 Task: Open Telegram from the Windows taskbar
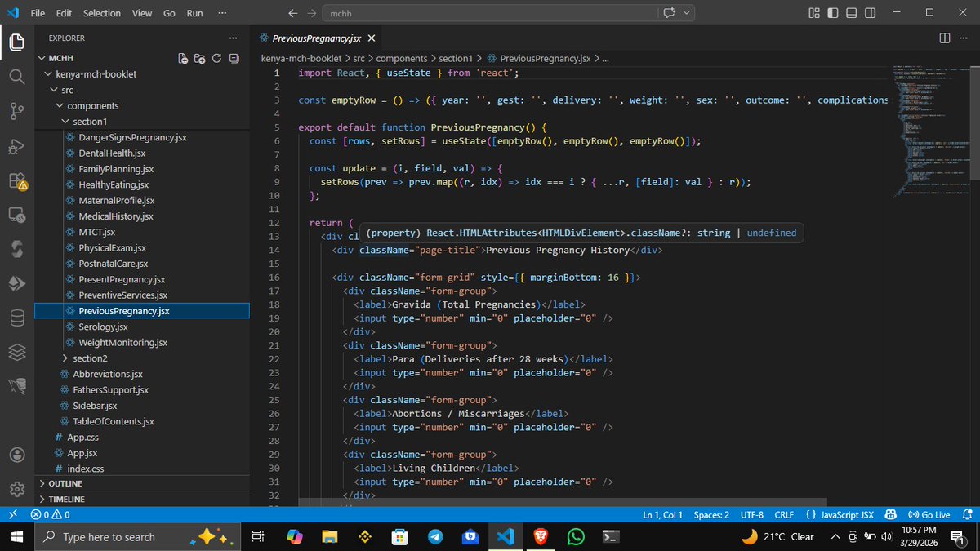click(x=435, y=536)
